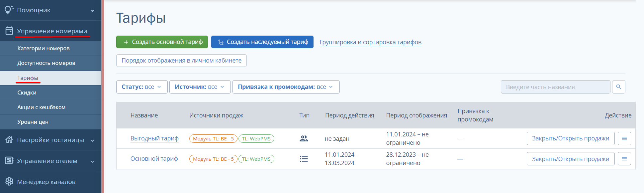Click the Источники продаж column header
This screenshot has width=644, height=193.
point(216,115)
